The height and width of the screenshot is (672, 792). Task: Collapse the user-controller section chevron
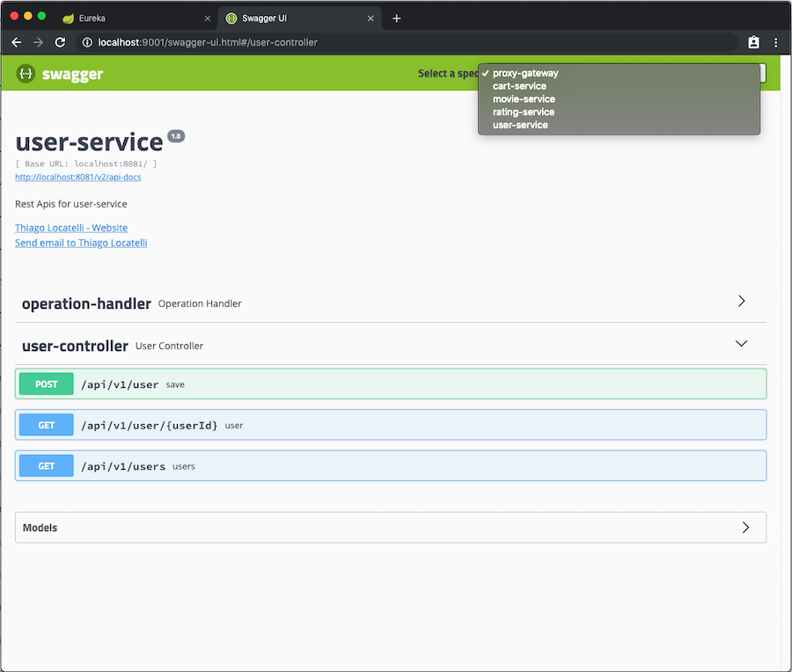coord(741,344)
